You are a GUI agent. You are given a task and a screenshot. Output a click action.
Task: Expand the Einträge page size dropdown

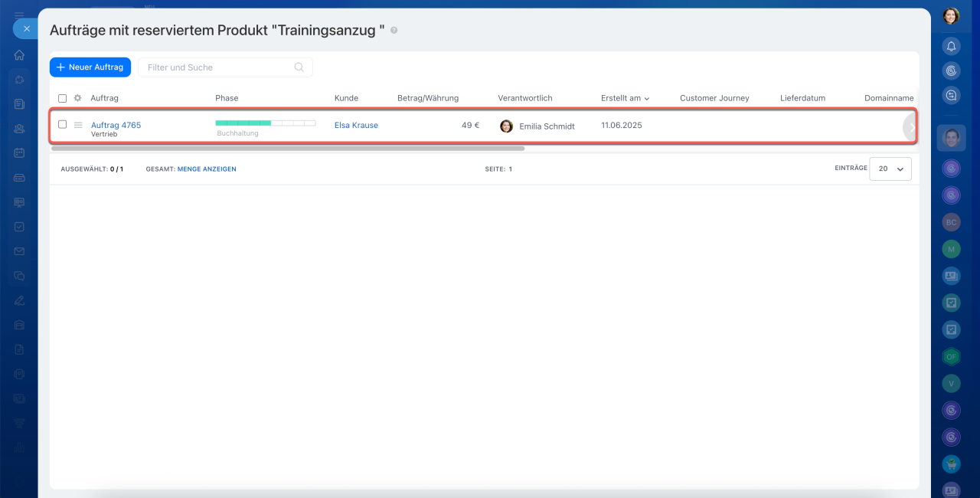890,169
